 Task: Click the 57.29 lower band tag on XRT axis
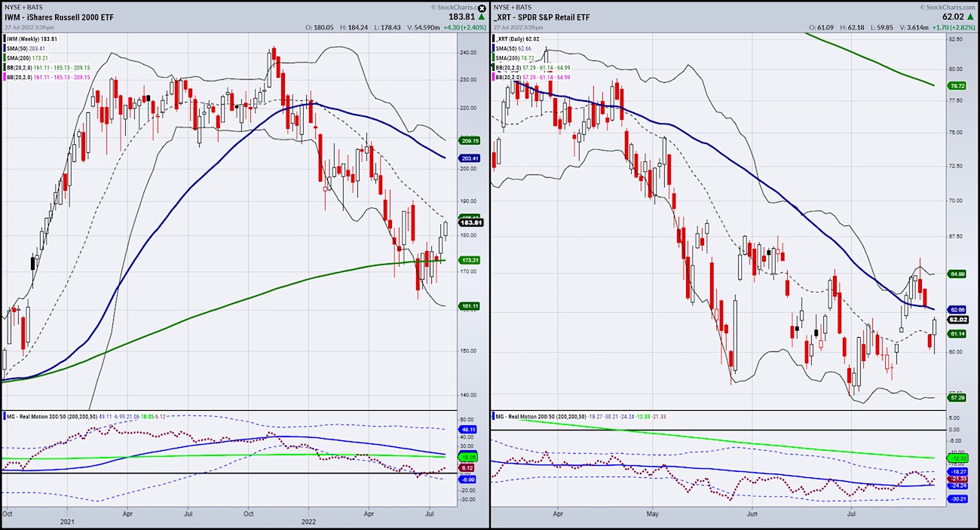[958, 397]
